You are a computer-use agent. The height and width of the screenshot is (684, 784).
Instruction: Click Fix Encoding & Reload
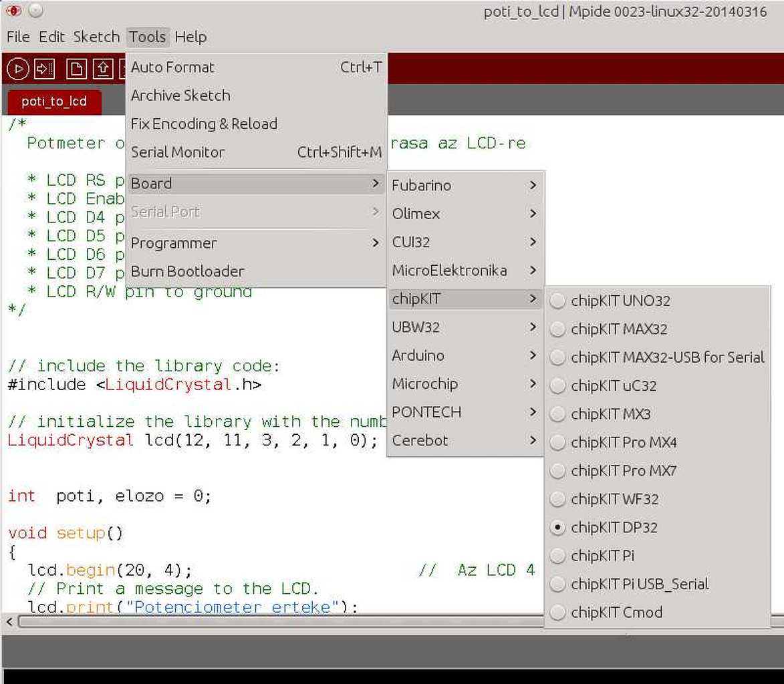click(x=256, y=124)
